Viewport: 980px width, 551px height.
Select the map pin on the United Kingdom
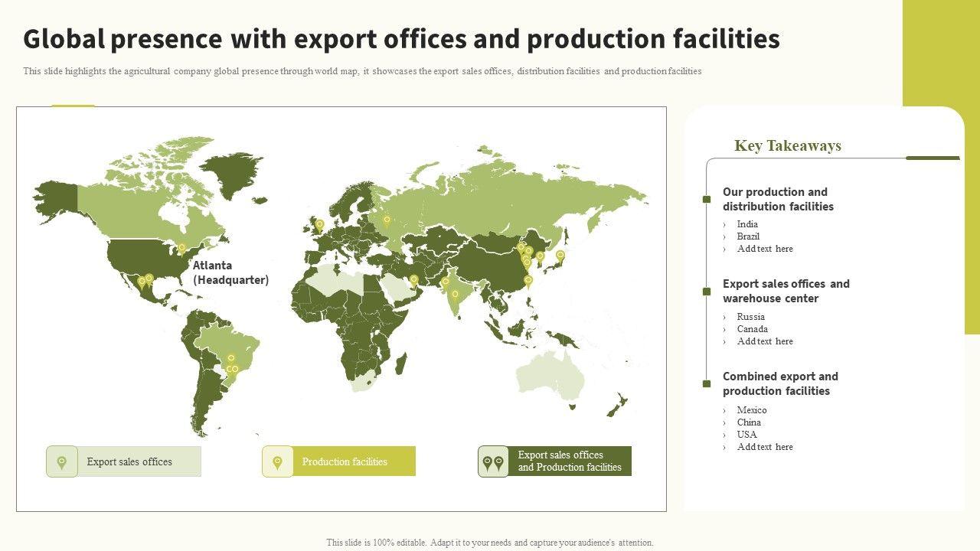coord(319,224)
